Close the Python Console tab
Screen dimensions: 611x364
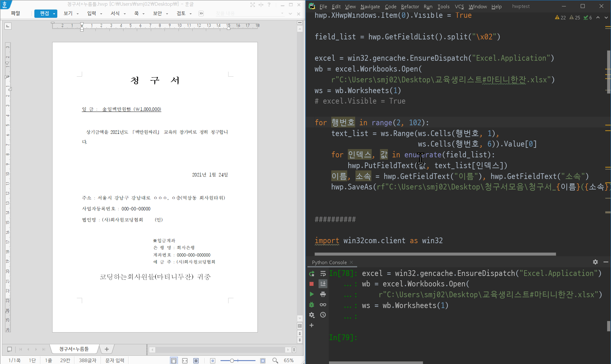click(x=351, y=262)
